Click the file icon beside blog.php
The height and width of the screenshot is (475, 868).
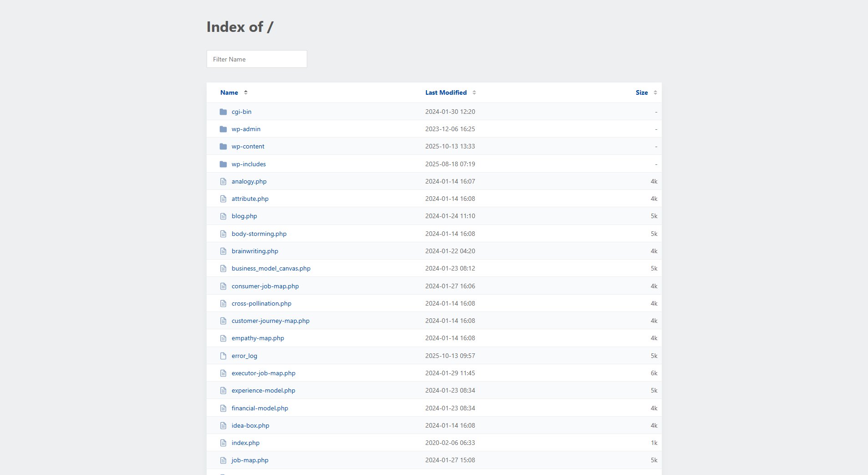tap(223, 216)
